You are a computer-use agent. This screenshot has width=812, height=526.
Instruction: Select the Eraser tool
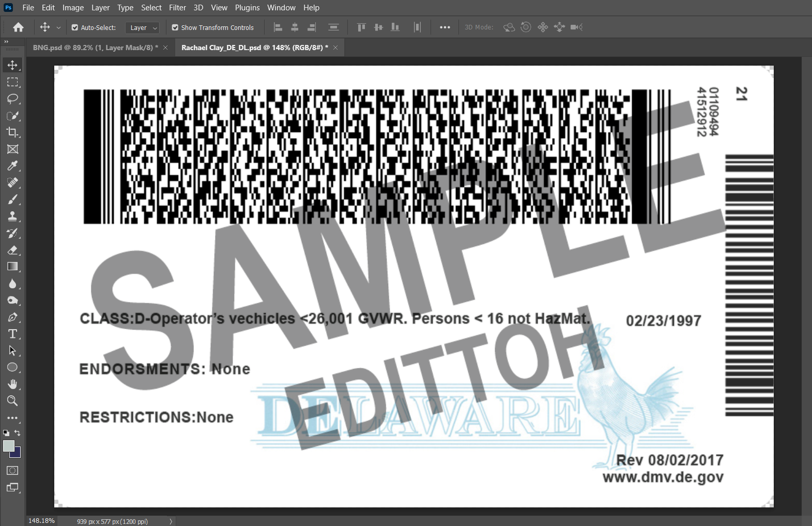pos(12,250)
